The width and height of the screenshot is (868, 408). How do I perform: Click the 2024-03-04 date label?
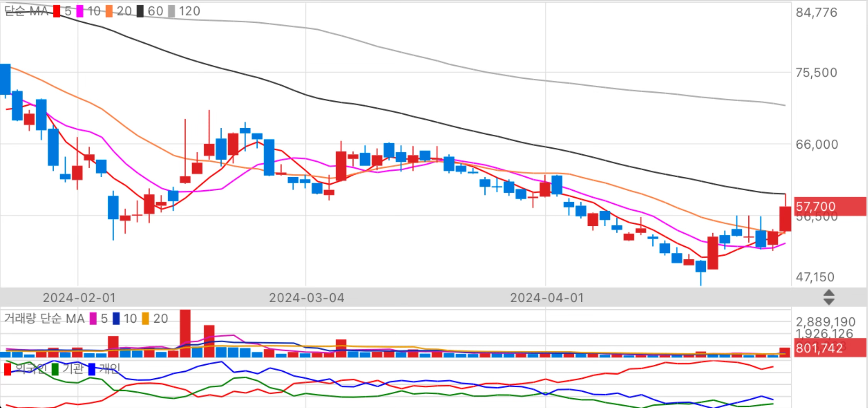(306, 298)
